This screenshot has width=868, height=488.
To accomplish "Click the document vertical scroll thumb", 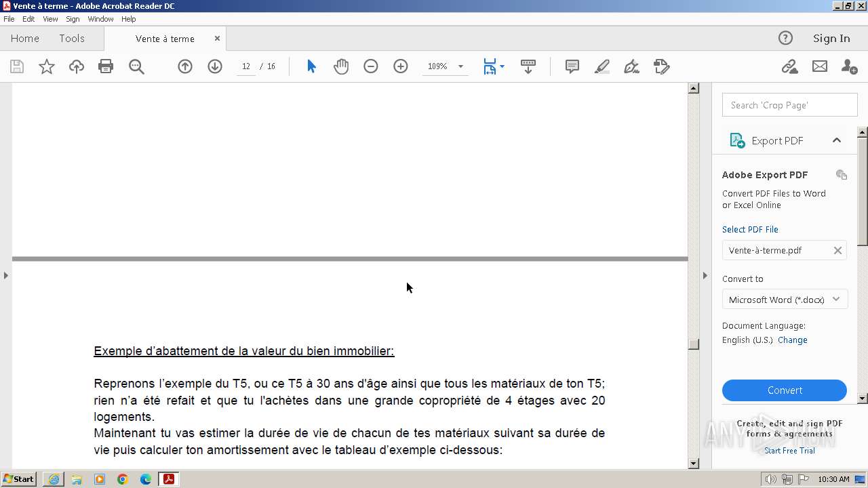I will coord(693,344).
